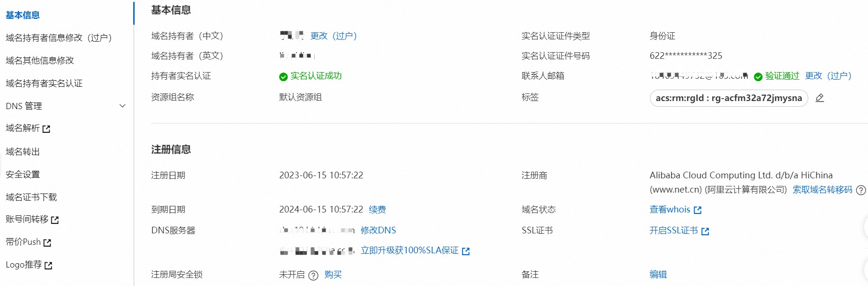Click 修改DNS link
Image resolution: width=868 pixels, height=286 pixels.
pos(378,230)
